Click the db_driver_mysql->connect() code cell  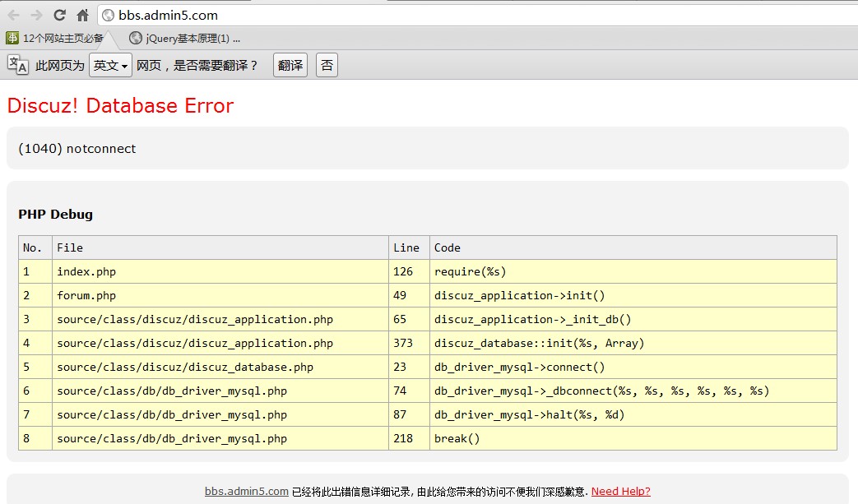[633, 368]
